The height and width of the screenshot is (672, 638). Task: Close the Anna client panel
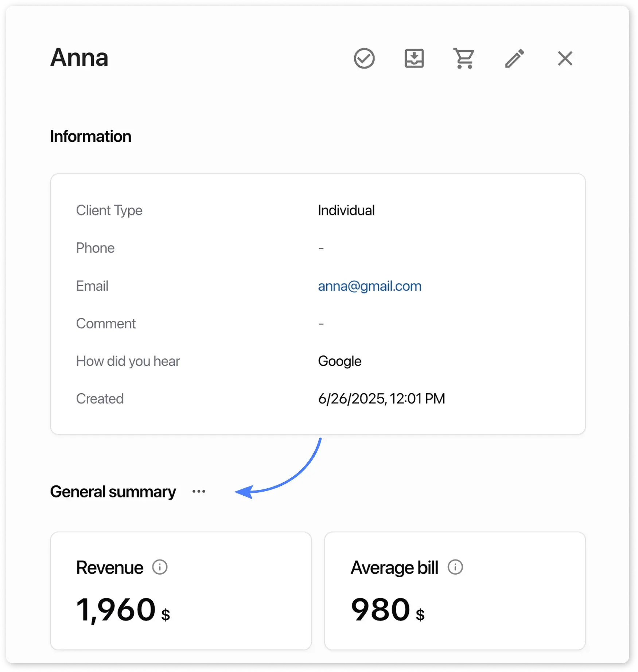tap(565, 58)
